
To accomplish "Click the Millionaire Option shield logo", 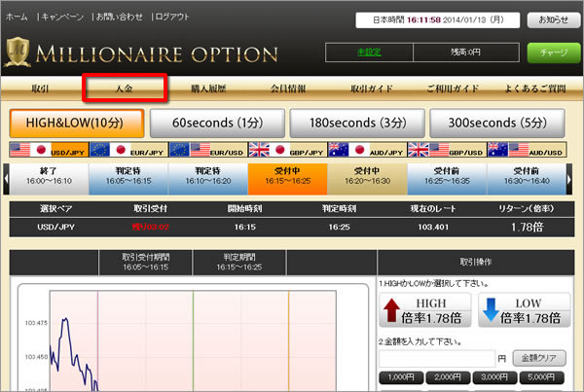I will coord(18,53).
